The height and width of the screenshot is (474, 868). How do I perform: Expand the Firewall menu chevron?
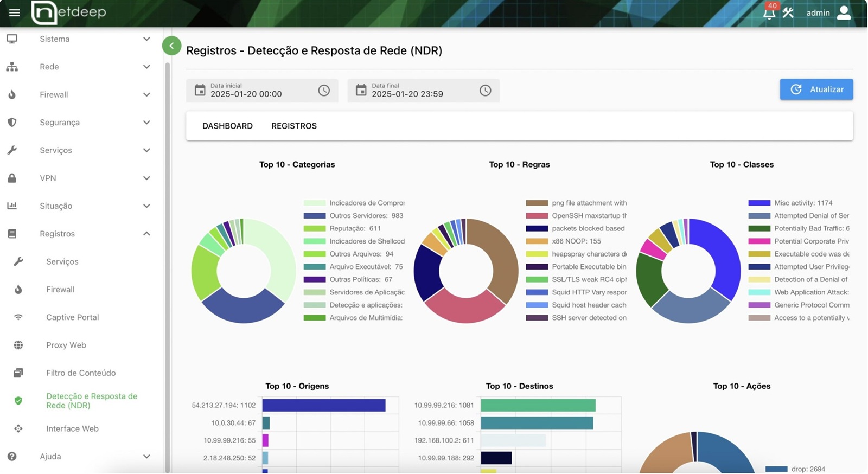click(x=146, y=94)
